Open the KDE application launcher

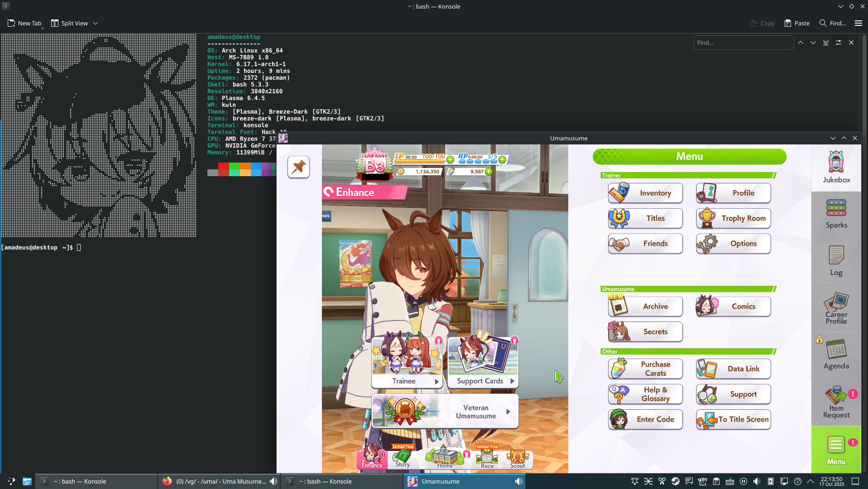11,481
